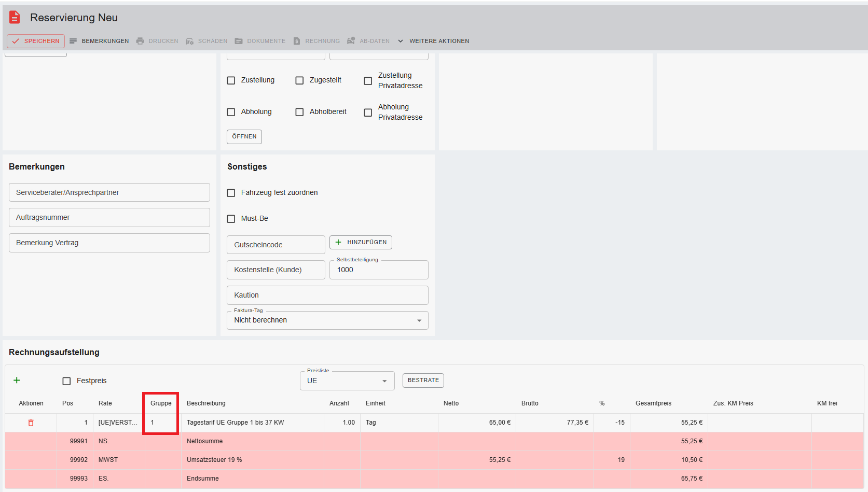Add invoice row with green plus icon
Viewport: 868px width, 492px height.
17,381
